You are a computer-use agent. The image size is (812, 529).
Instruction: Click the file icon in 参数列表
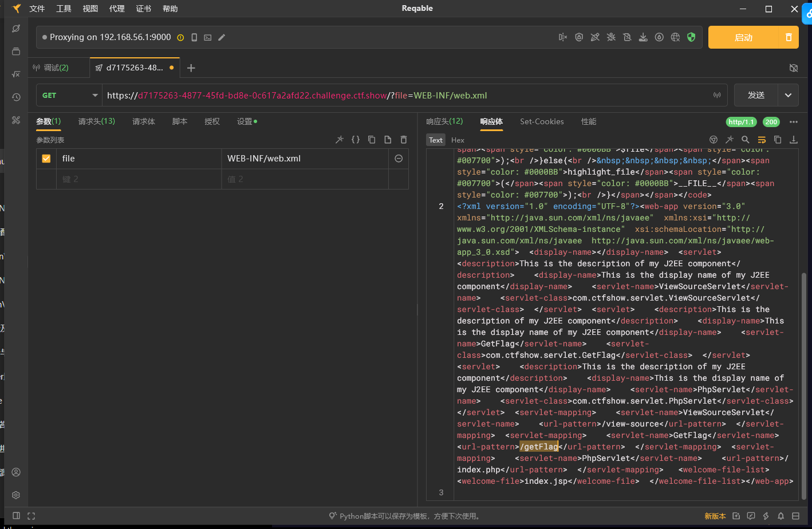click(x=388, y=140)
